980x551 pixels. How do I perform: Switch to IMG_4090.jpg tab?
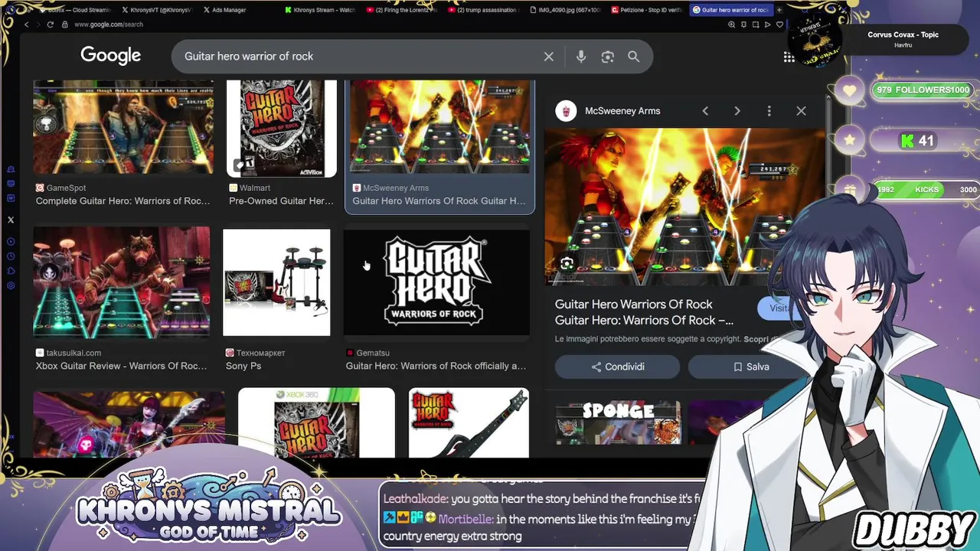pyautogui.click(x=566, y=10)
